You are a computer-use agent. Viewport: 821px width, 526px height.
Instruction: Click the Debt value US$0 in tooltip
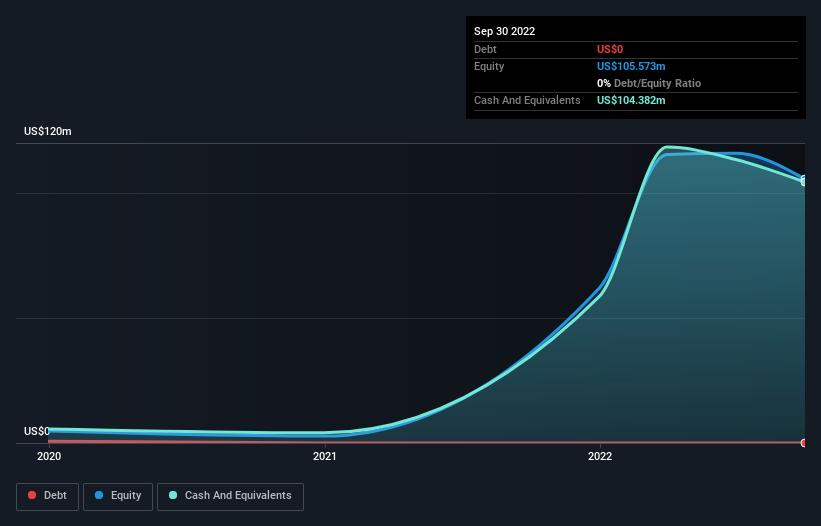coord(610,49)
